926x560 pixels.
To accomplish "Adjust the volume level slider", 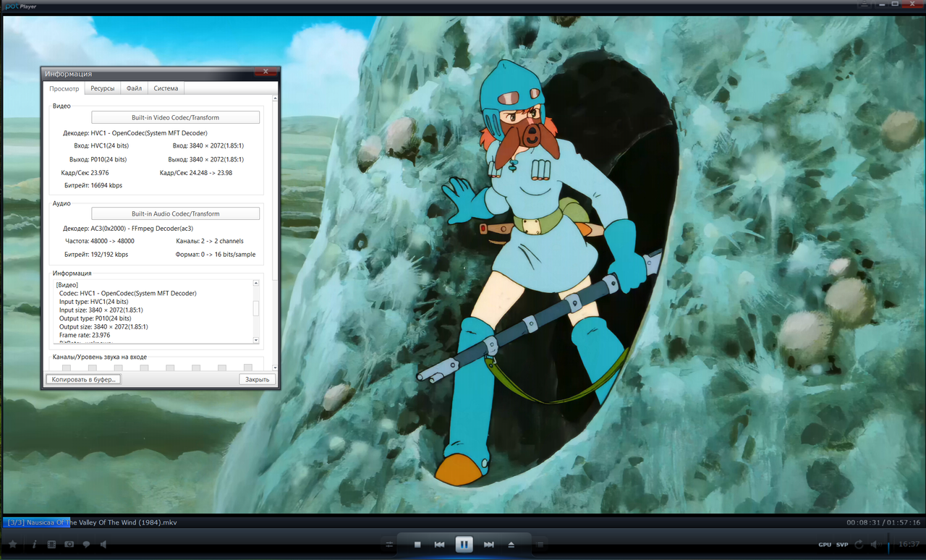I will pyautogui.click(x=888, y=544).
